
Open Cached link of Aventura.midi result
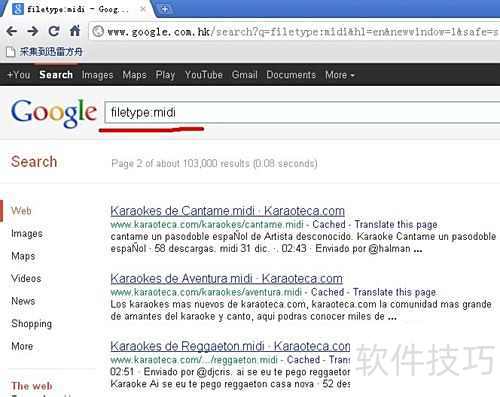pos(327,292)
